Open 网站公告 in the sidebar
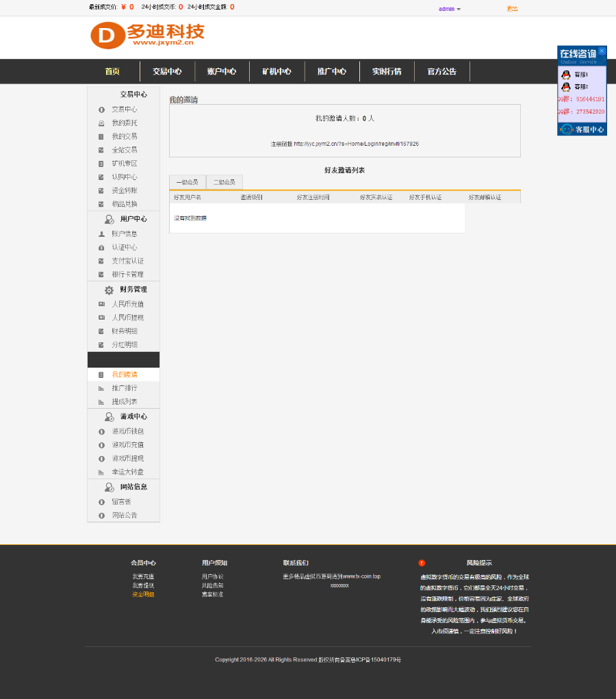The height and width of the screenshot is (699, 616). point(124,516)
